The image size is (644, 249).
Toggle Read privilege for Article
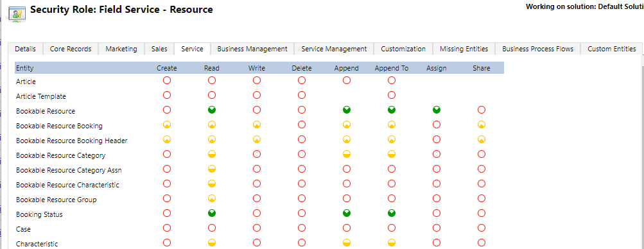click(212, 80)
